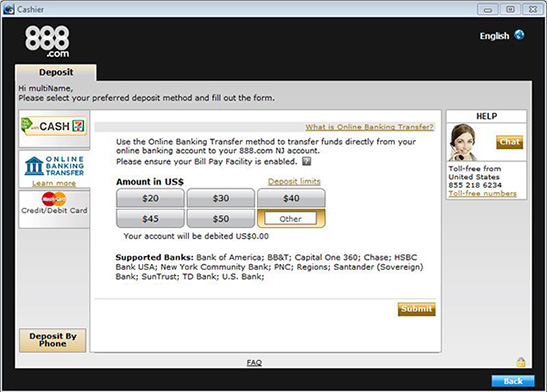Go Back from the cashier
This screenshot has width=547, height=392.
pos(513,381)
